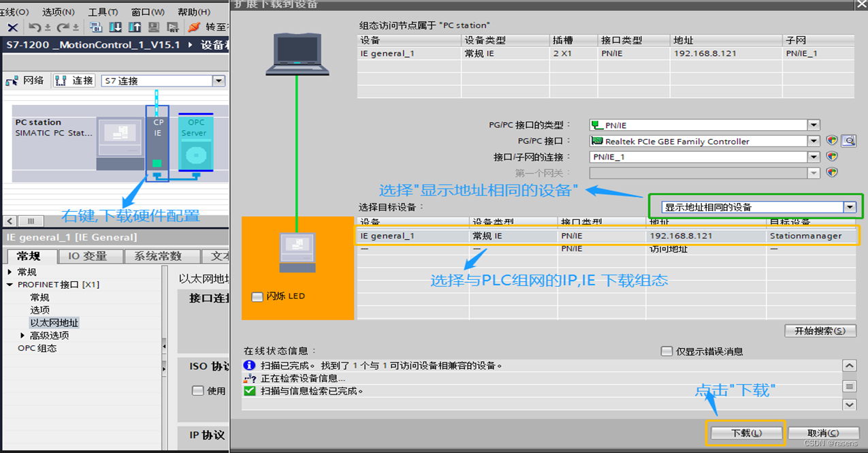Click the shield icon beside PG/PC 接口
Screen dimensions: 868x453
(x=831, y=141)
